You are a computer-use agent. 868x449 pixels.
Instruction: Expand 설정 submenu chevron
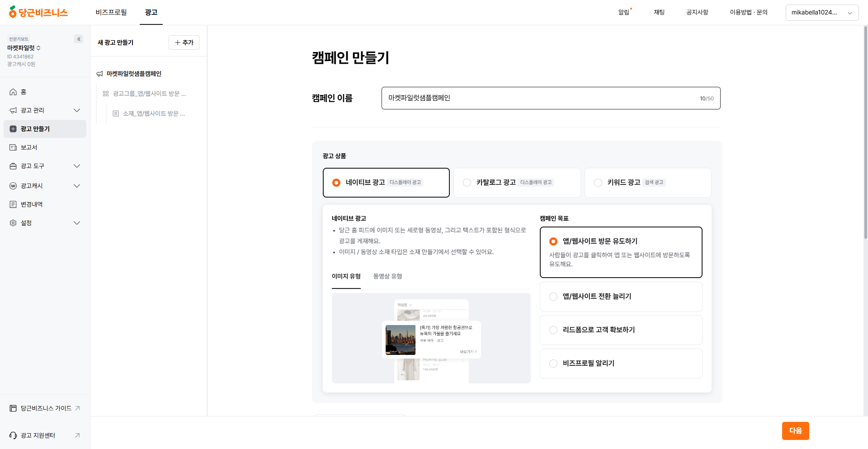click(x=77, y=223)
